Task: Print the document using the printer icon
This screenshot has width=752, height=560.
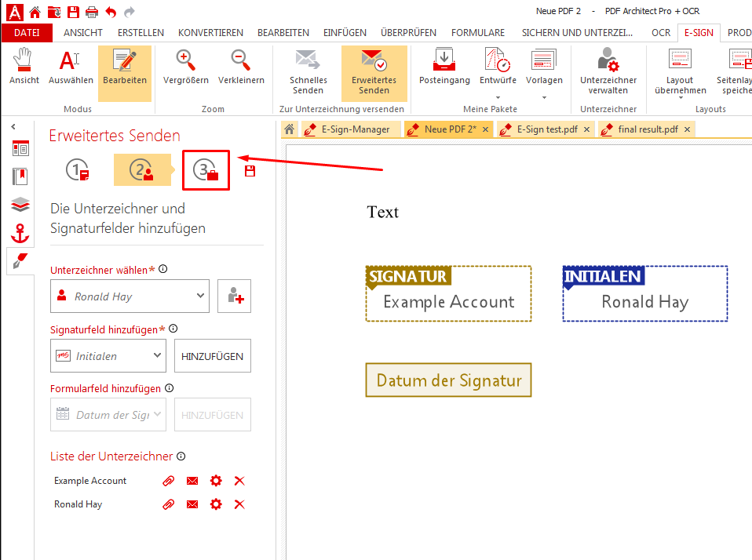Action: click(92, 12)
